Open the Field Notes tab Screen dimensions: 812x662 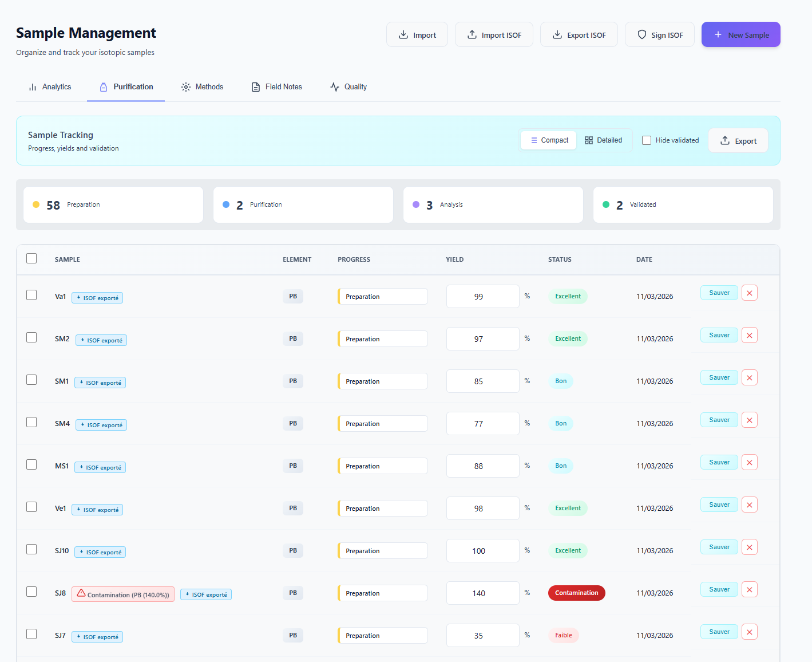pyautogui.click(x=277, y=87)
